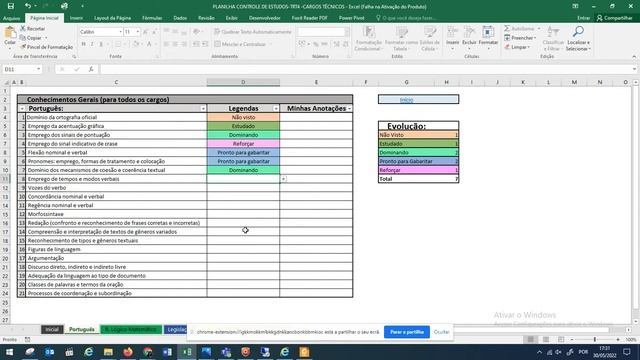Open the validation dropdown beside cell D11
Image resolution: width=640 pixels, height=360 pixels.
283,179
